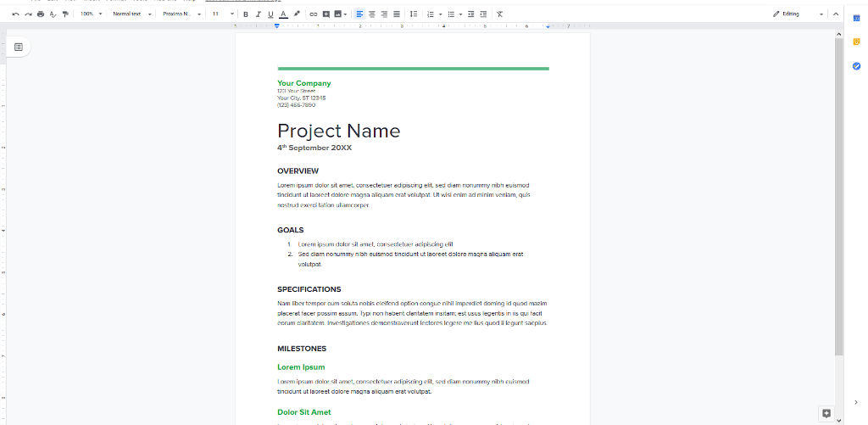Decrease paragraph indent
The width and height of the screenshot is (868, 425).
(x=471, y=14)
